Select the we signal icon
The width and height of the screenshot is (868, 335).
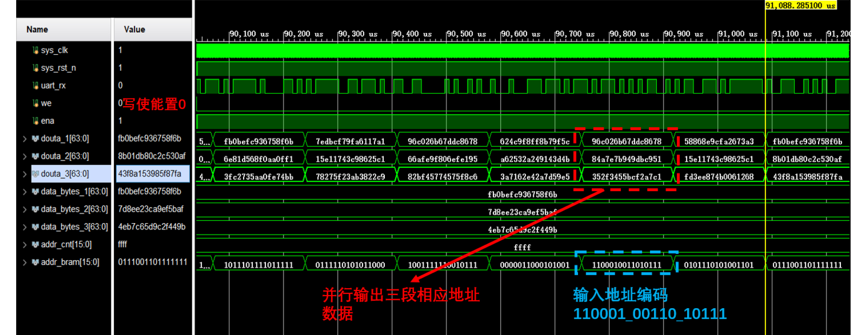click(35, 103)
